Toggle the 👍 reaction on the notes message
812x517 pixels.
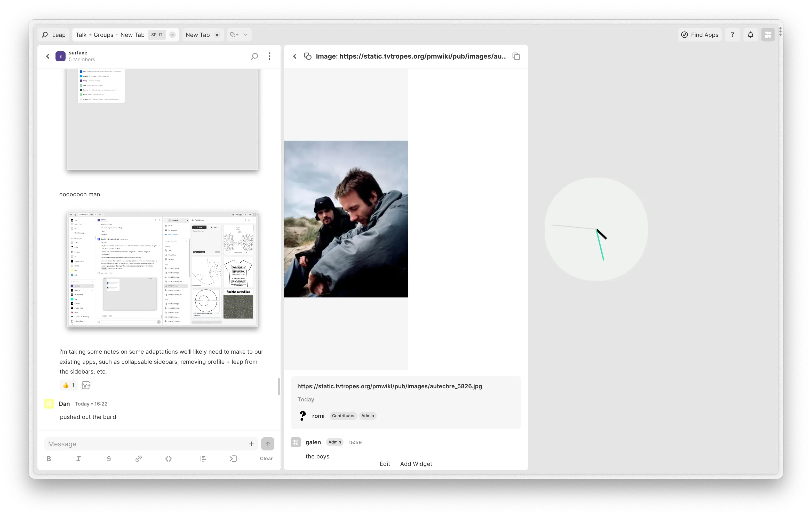(68, 385)
